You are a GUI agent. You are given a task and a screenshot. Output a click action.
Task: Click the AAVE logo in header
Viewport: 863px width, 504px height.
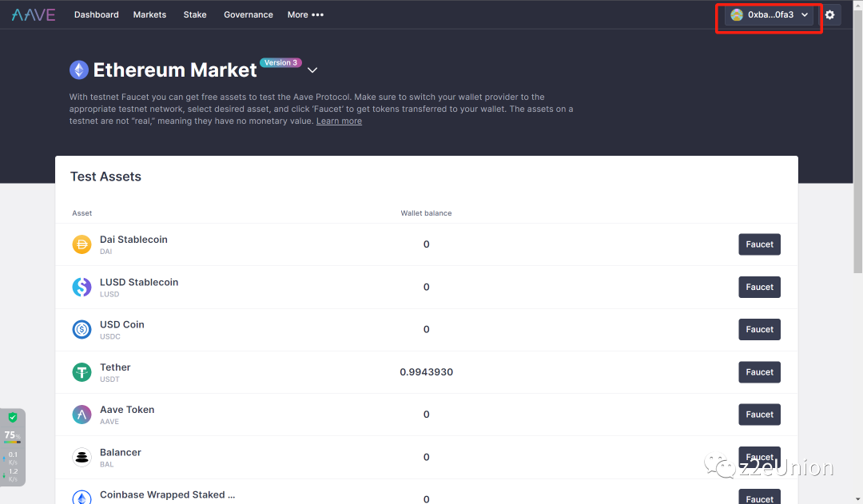click(34, 14)
